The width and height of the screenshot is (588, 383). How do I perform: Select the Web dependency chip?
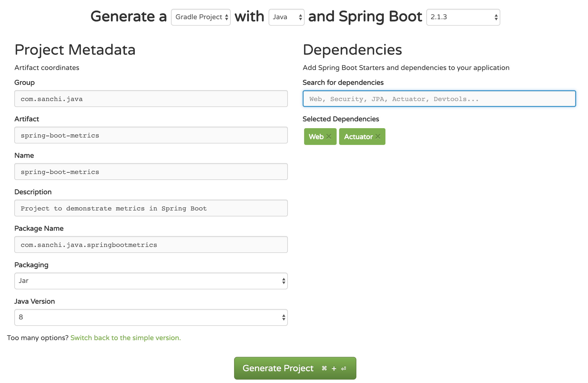pyautogui.click(x=316, y=136)
